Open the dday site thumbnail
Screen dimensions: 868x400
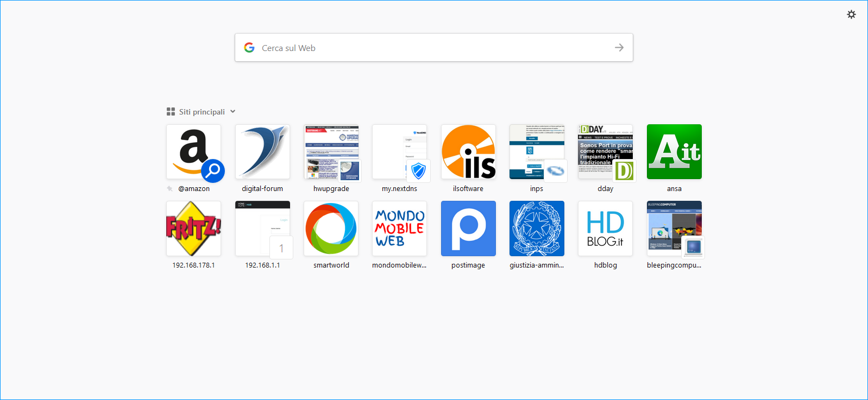pos(606,152)
